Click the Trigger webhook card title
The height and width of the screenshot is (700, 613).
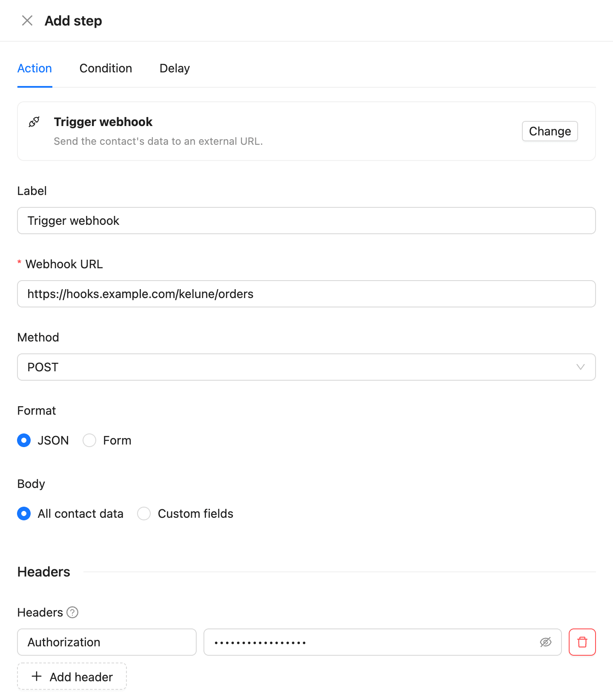point(103,122)
